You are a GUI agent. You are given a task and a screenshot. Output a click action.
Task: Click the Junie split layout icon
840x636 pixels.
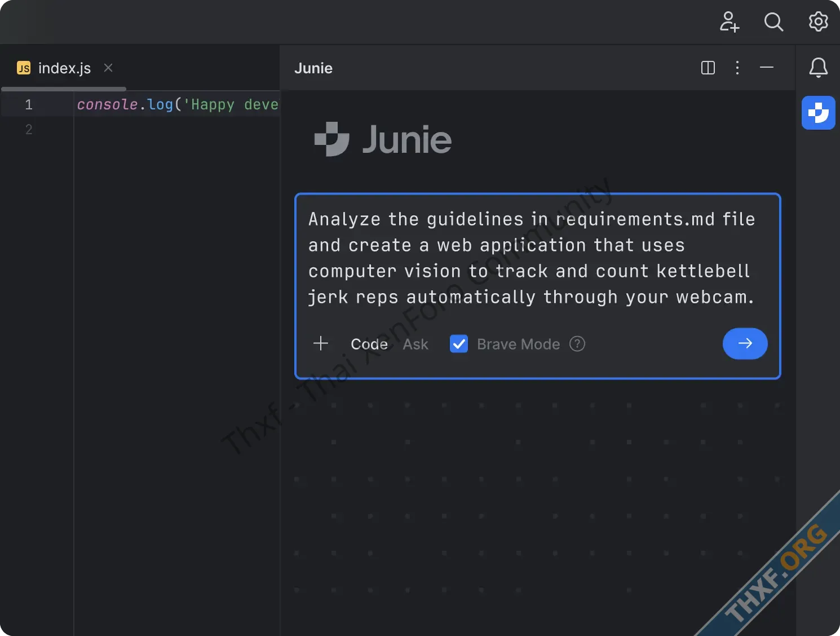tap(708, 68)
